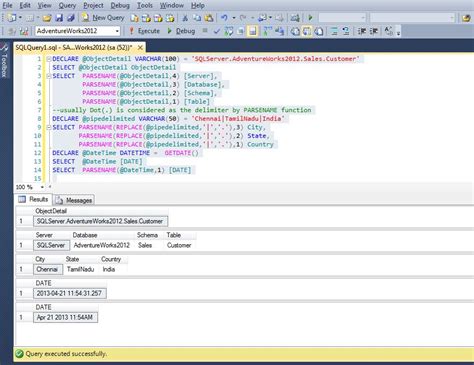The height and width of the screenshot is (365, 474).
Task: Select the Results tab
Action: (x=33, y=199)
